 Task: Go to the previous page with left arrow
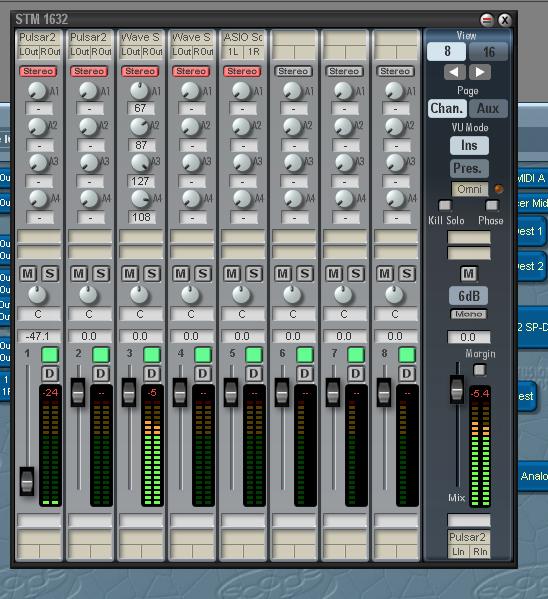(x=454, y=72)
